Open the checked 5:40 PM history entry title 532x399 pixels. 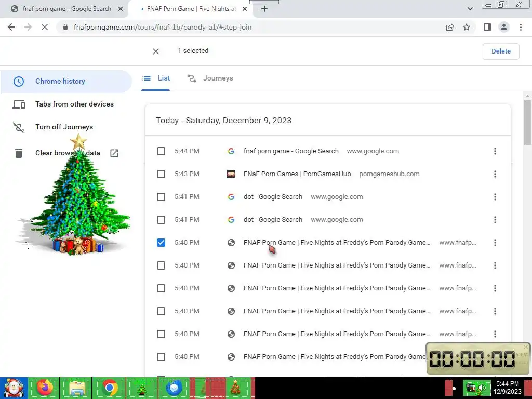tap(337, 243)
